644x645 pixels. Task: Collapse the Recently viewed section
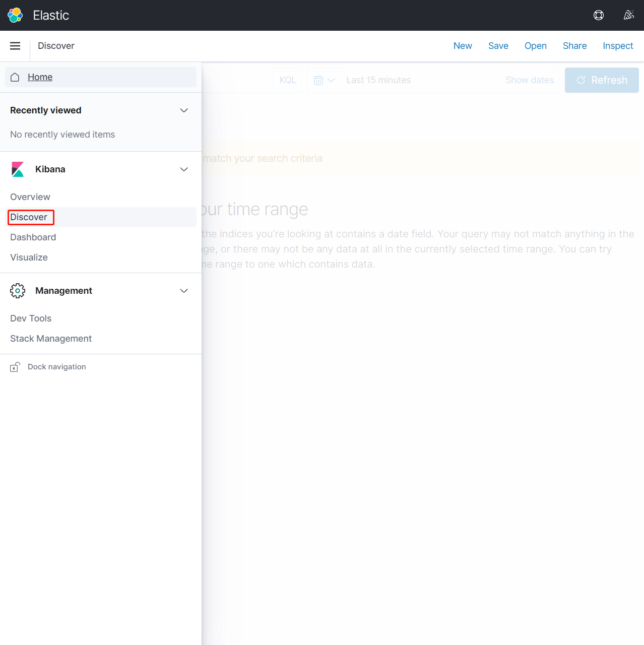(x=184, y=110)
